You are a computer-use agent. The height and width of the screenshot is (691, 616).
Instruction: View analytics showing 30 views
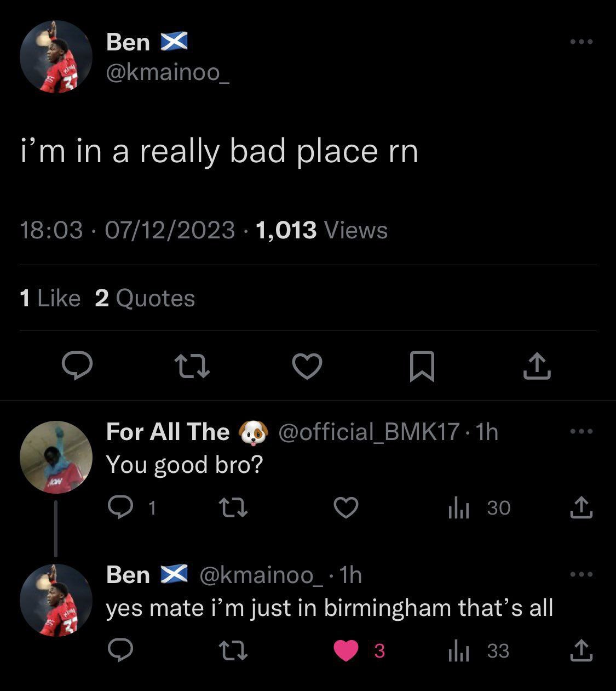click(x=479, y=508)
